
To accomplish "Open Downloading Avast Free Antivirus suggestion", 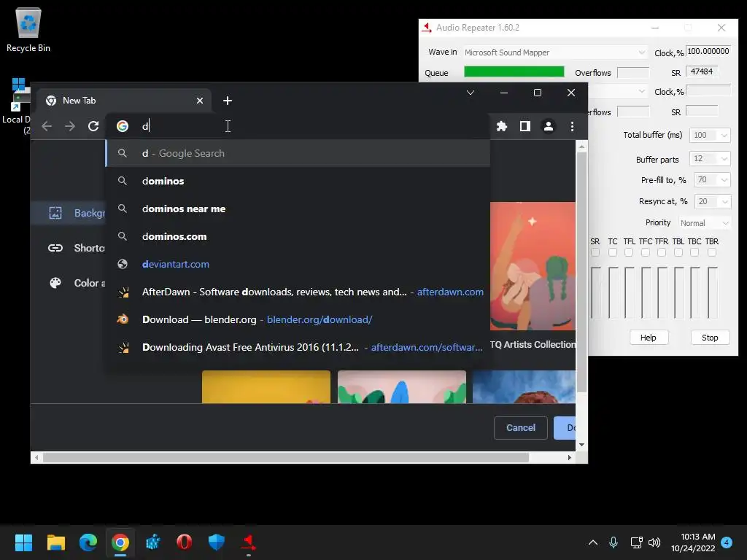I will pos(298,347).
